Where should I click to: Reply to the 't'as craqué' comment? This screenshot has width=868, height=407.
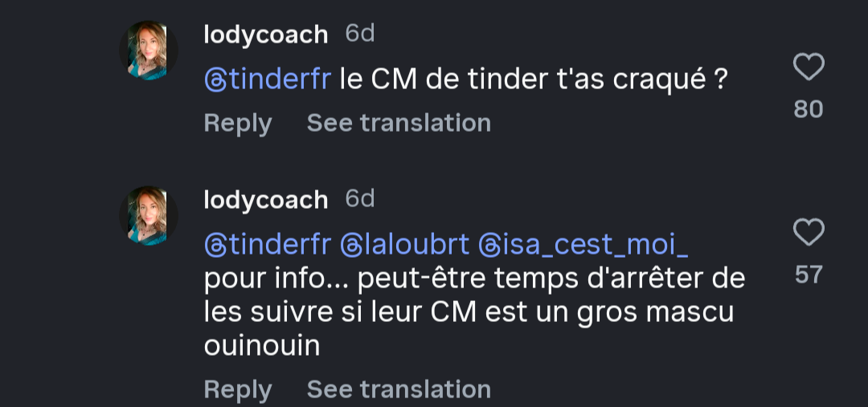(x=238, y=123)
